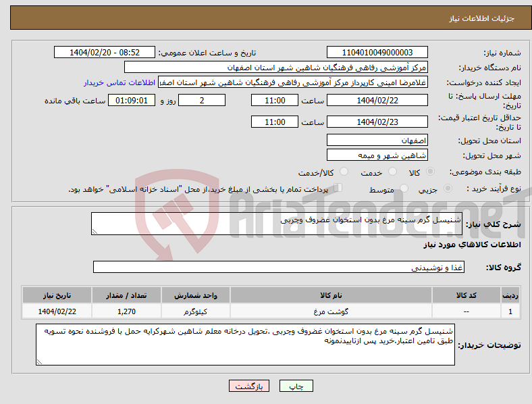Click the price validity time 11:00 field

275,122
